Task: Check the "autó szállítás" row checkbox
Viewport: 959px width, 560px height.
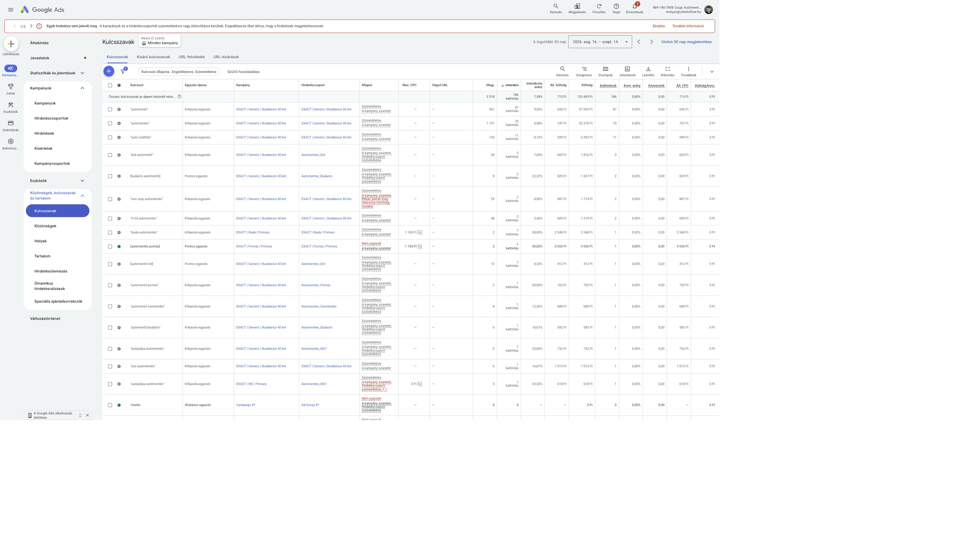Action: point(110,137)
